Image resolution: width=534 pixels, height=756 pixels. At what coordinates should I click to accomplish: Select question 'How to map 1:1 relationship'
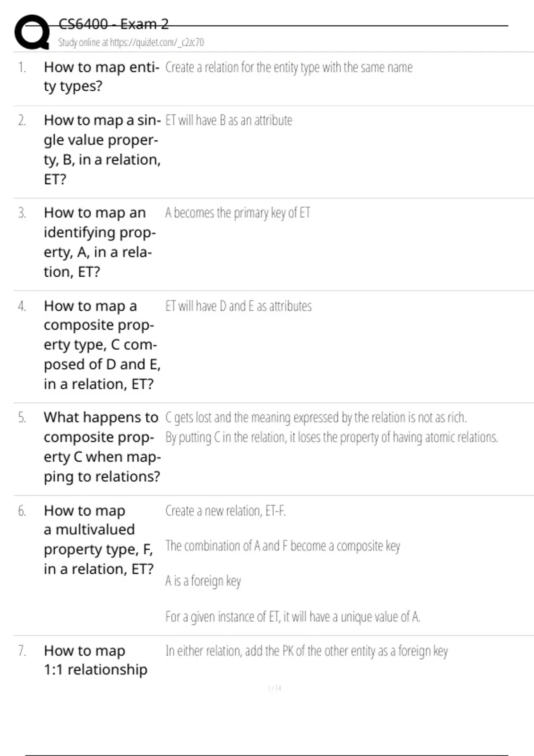pyautogui.click(x=95, y=660)
